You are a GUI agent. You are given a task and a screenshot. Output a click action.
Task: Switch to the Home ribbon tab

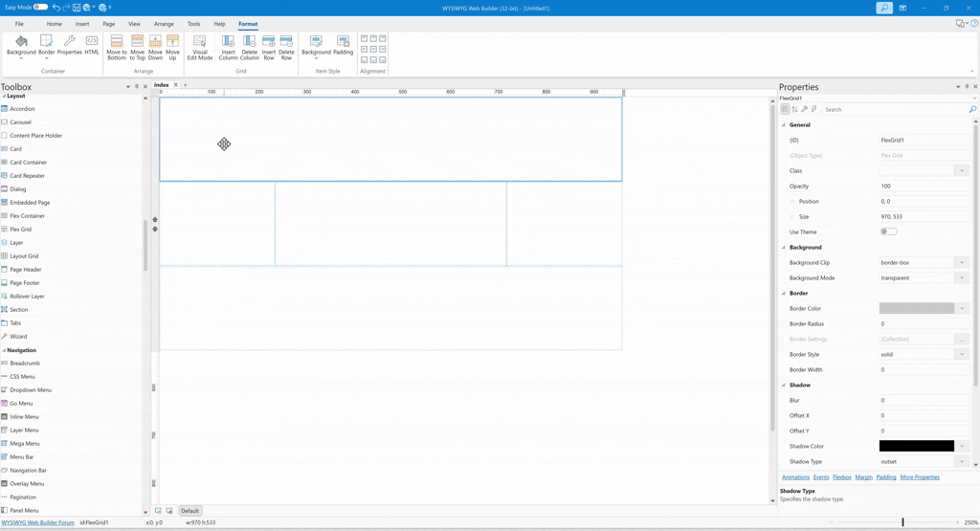[55, 24]
